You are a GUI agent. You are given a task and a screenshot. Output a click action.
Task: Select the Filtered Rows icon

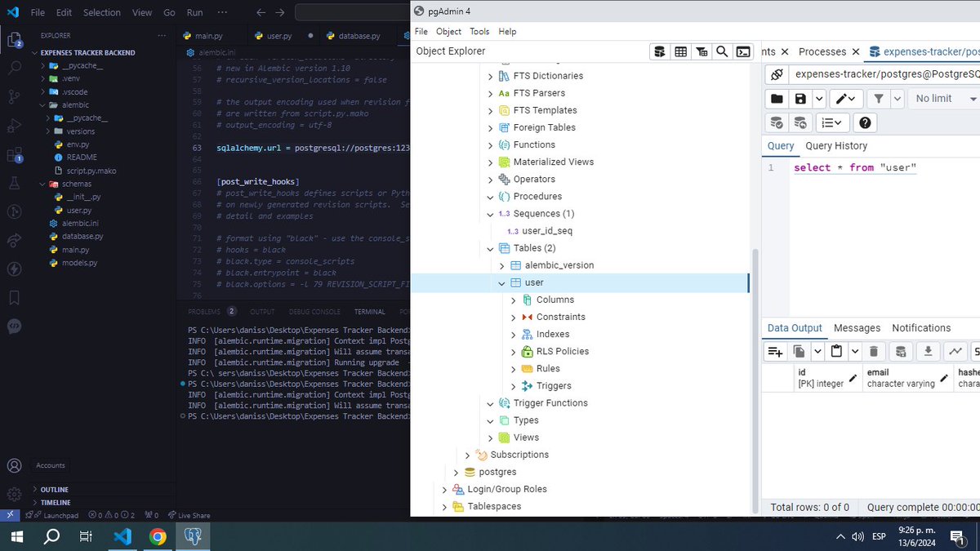701,51
